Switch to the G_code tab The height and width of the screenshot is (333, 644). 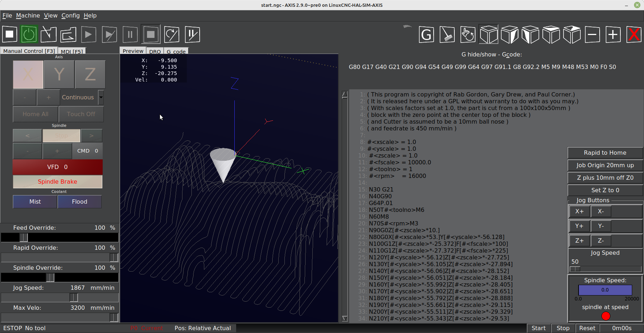click(176, 51)
